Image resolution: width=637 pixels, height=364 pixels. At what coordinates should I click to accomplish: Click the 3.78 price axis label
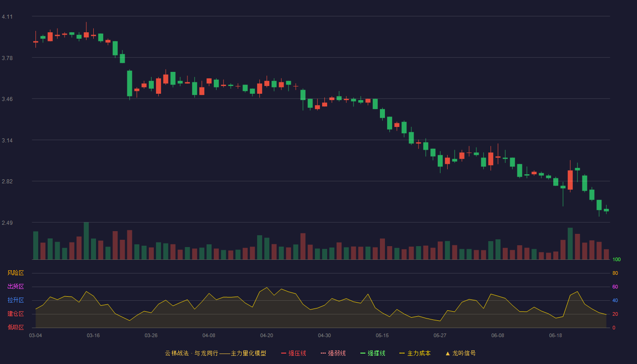(x=7, y=58)
